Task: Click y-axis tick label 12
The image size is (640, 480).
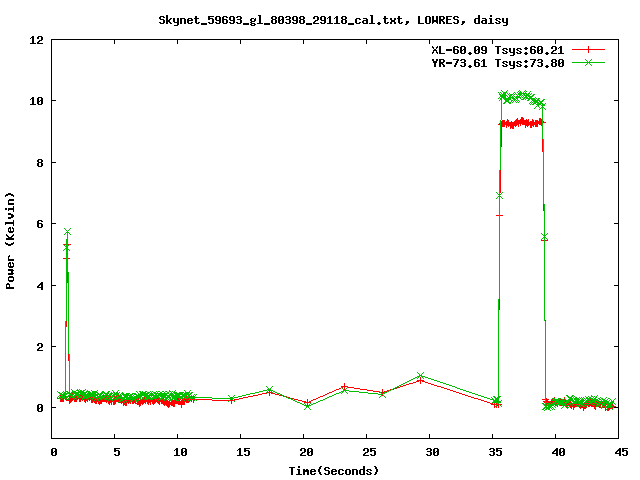Action: click(36, 40)
